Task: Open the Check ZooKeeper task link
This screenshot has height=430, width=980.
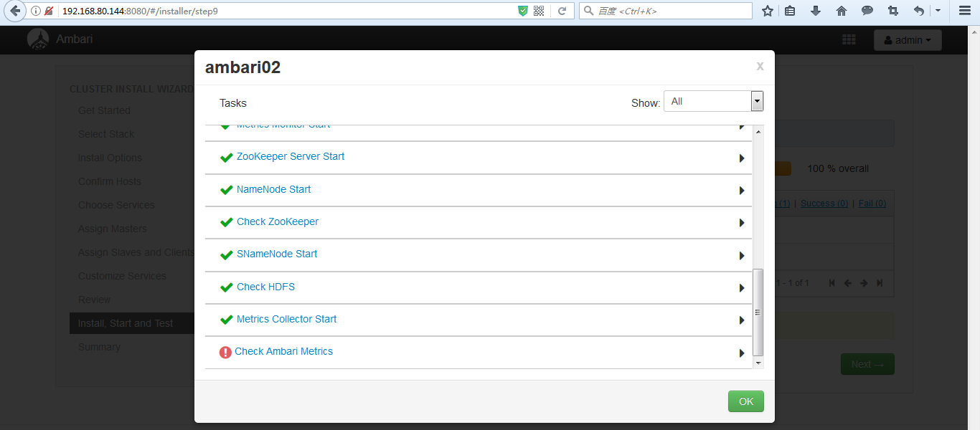Action: (278, 221)
